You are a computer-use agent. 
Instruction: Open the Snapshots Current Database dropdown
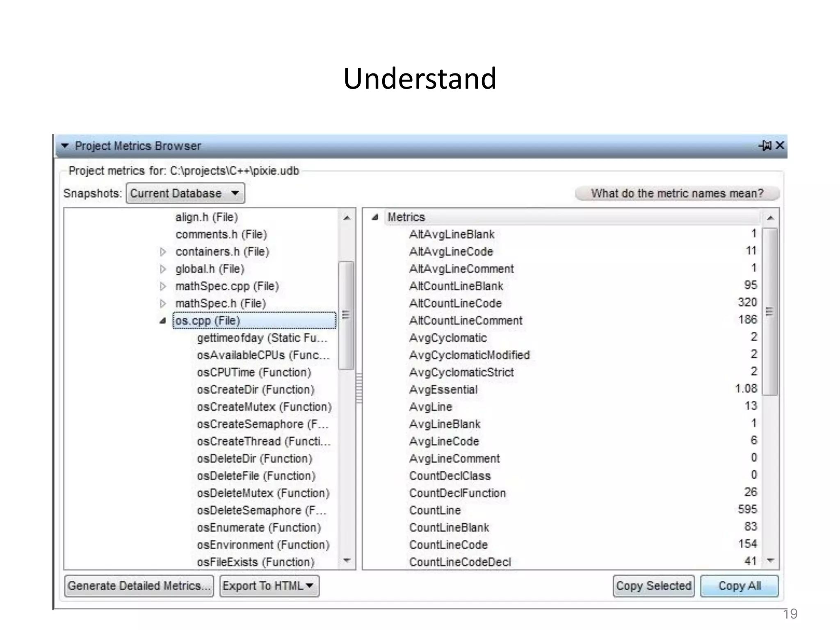pyautogui.click(x=185, y=194)
